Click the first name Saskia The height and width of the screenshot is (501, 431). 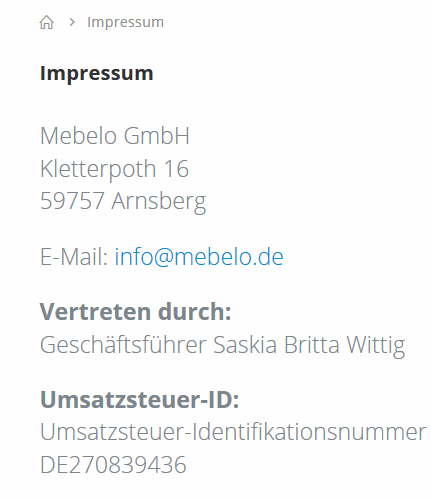point(245,345)
